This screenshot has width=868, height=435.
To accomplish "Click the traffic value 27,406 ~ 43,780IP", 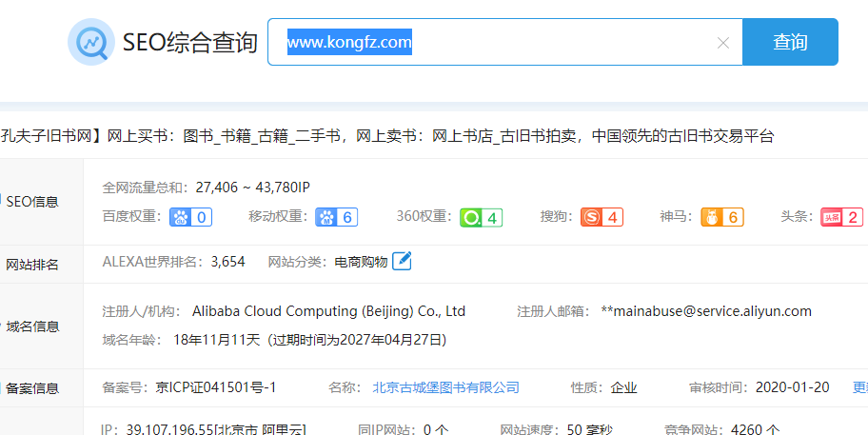I will click(252, 188).
